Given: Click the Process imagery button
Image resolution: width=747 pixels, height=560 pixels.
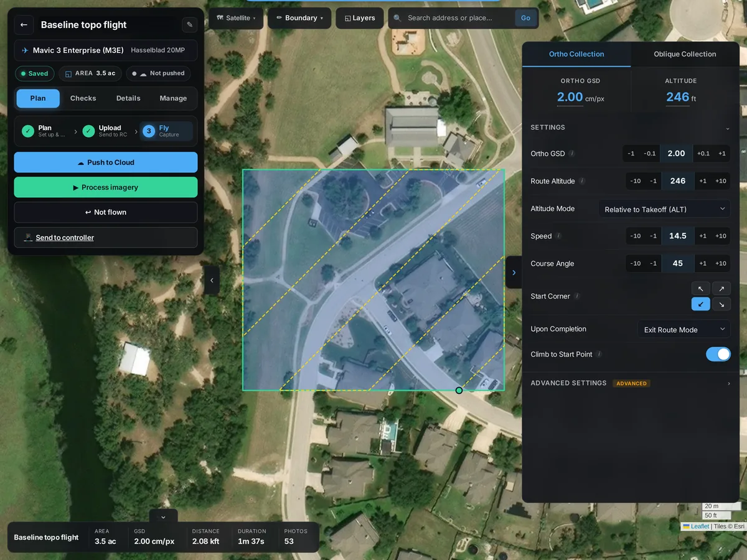Looking at the screenshot, I should [106, 187].
